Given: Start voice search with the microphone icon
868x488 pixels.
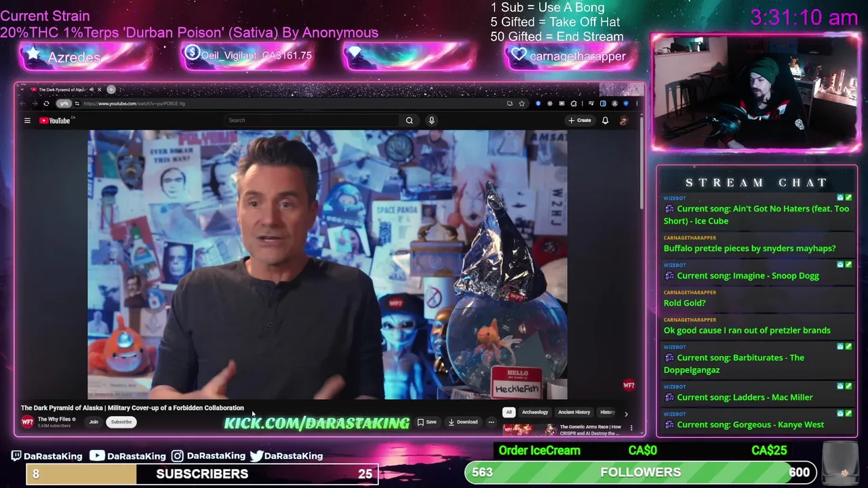Looking at the screenshot, I should pos(431,121).
